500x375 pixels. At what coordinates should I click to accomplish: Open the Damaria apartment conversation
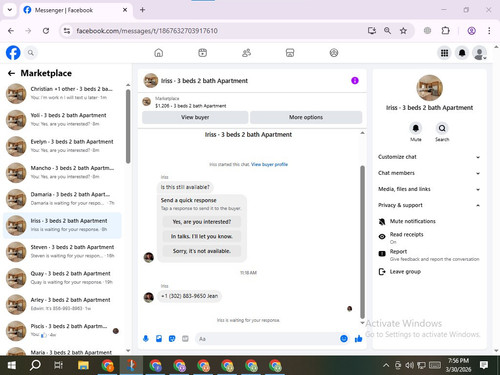pos(63,199)
